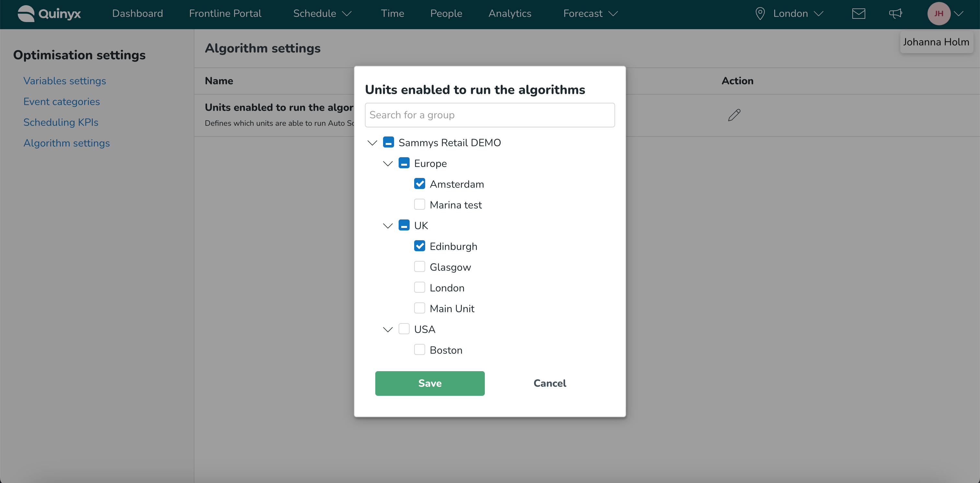980x483 pixels.
Task: Open Scheduling KPIs link
Action: [x=61, y=123]
